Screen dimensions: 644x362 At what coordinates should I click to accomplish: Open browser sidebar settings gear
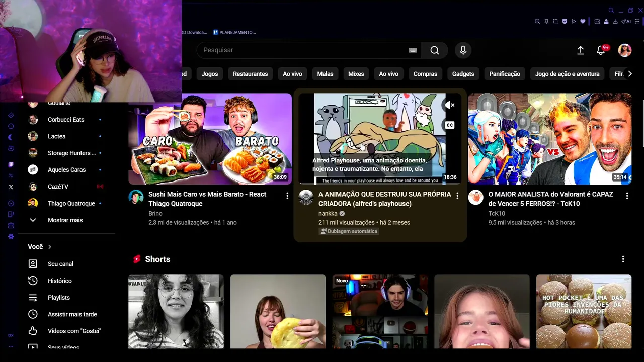(11, 236)
